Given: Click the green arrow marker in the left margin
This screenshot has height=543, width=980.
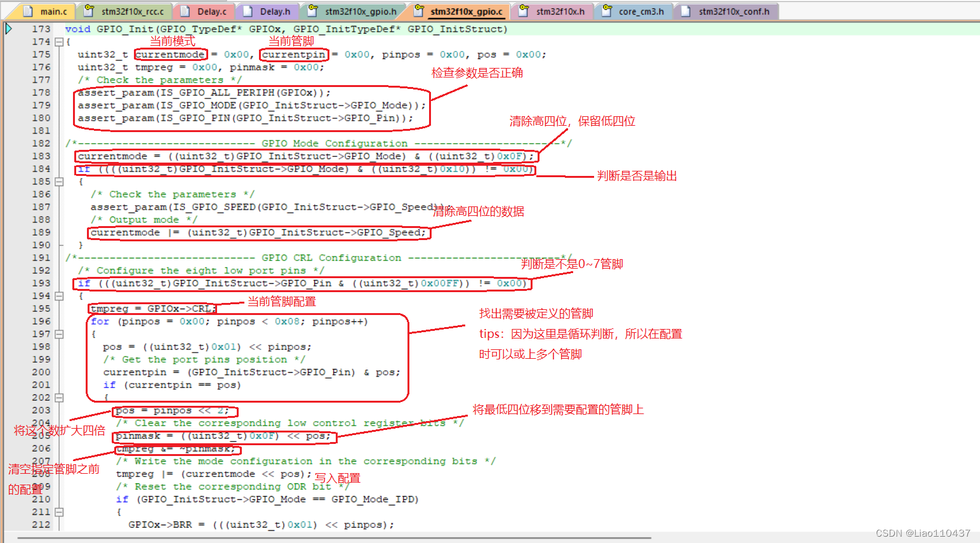Looking at the screenshot, I should [8, 29].
